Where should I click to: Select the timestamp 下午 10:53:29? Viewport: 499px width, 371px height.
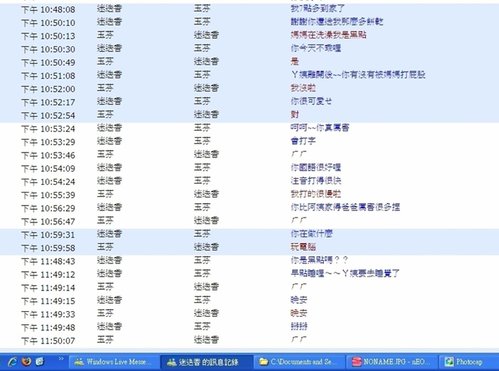(48, 142)
